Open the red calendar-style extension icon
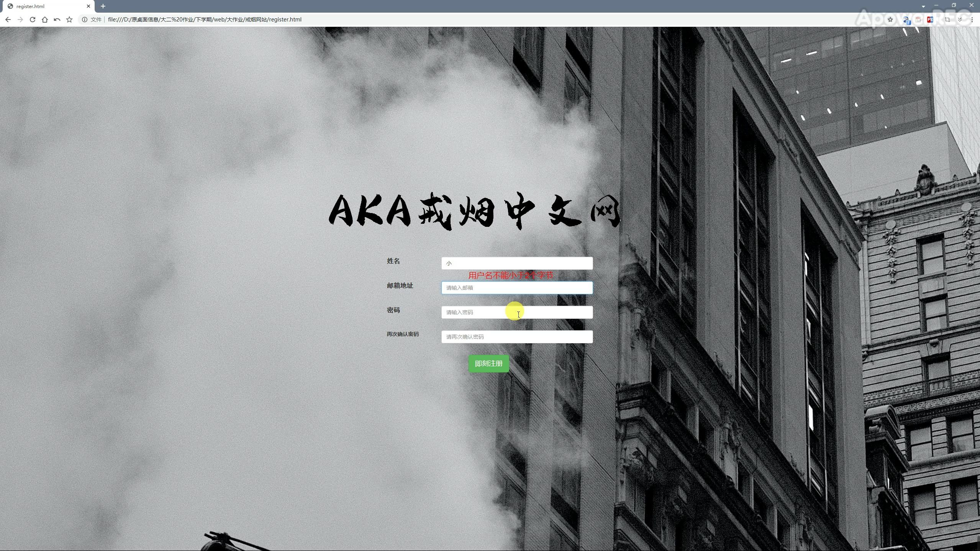The height and width of the screenshot is (551, 980). coord(918,20)
